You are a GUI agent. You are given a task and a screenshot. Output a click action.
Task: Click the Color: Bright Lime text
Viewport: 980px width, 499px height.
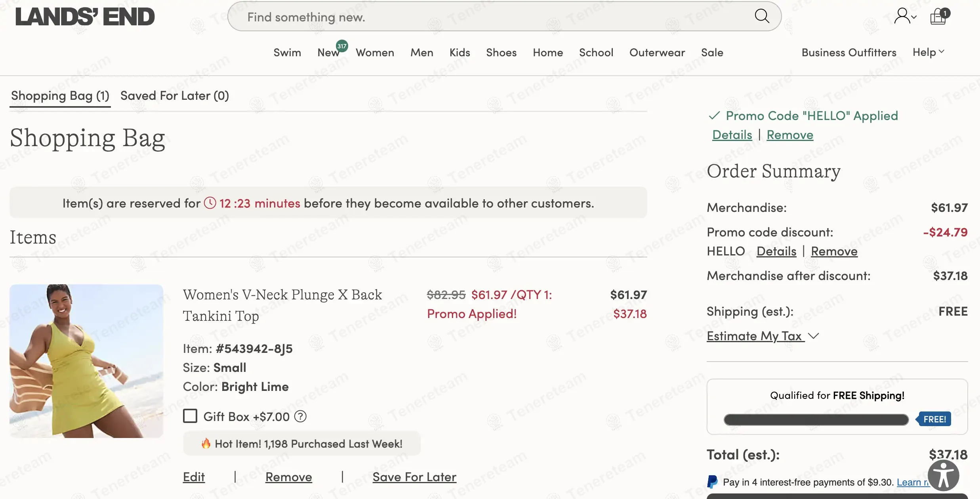click(236, 387)
